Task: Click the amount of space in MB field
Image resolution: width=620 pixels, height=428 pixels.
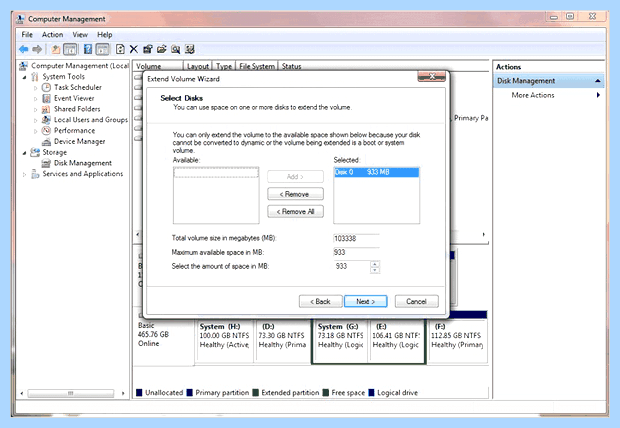Action: point(352,266)
